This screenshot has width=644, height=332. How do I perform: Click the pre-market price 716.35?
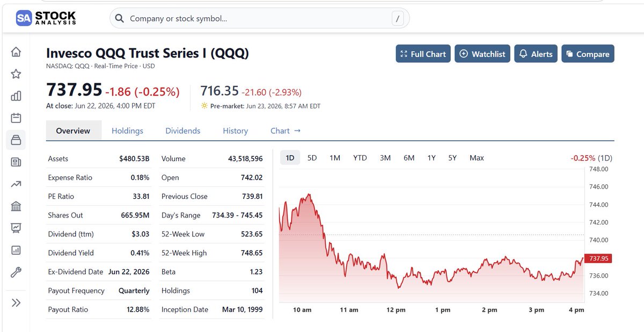219,92
